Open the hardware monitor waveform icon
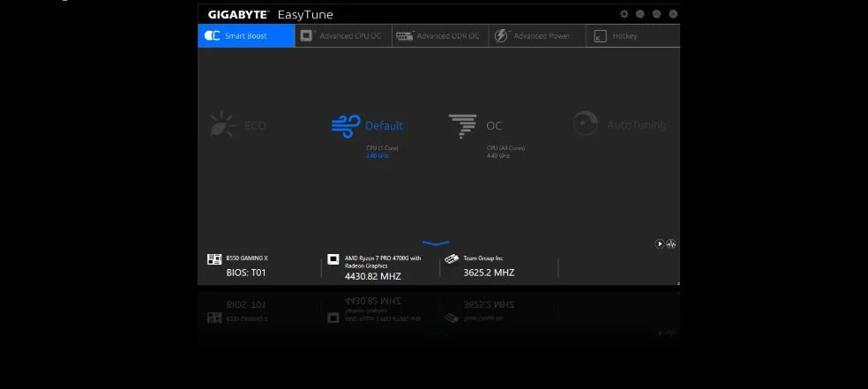The image size is (868, 389). click(671, 244)
